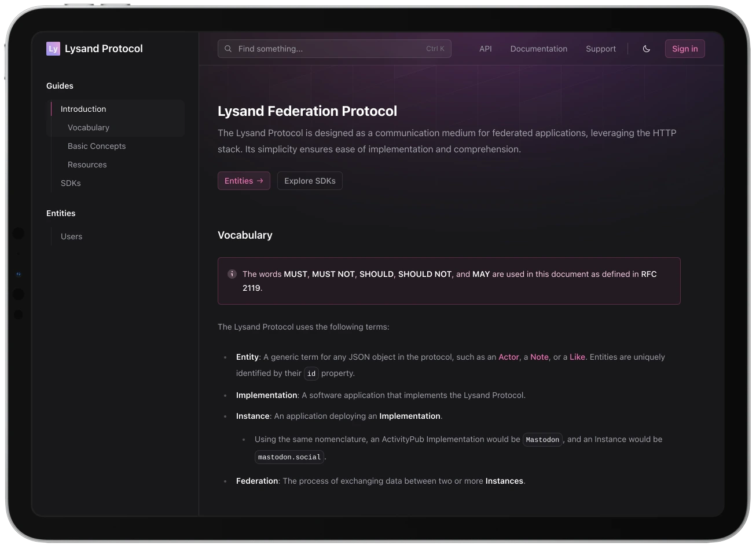The width and height of the screenshot is (756, 548).
Task: Click the Ly logo icon
Action: [x=53, y=49]
